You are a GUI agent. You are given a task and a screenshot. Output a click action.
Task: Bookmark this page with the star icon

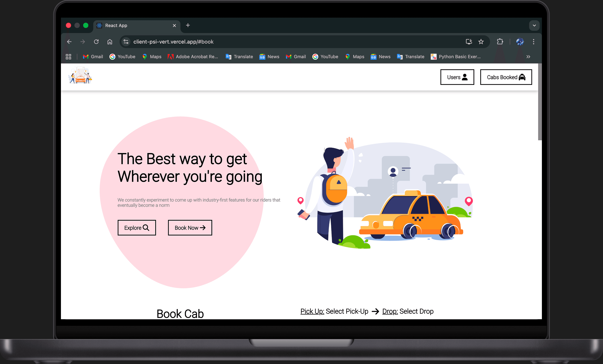point(481,42)
